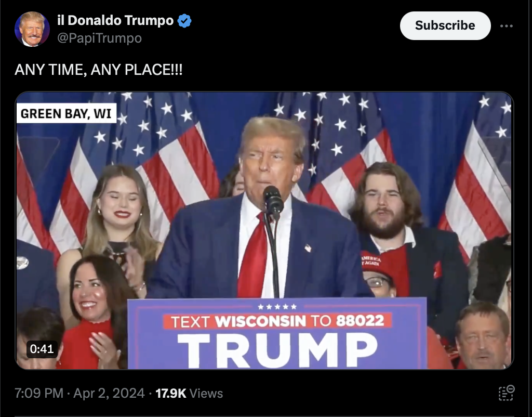This screenshot has width=532, height=417.
Task: Click the microphone in the video frame
Action: point(273,202)
